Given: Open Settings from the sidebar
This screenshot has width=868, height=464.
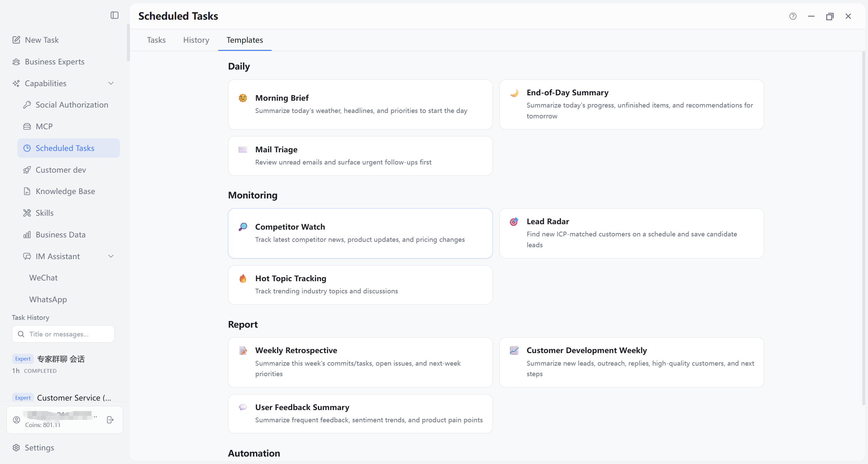Looking at the screenshot, I should [x=39, y=448].
